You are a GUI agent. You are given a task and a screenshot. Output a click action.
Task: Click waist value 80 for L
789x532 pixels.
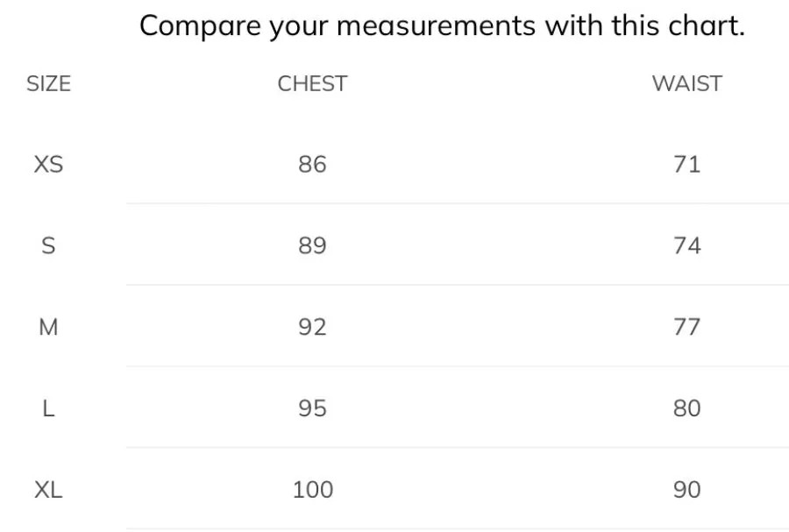[x=686, y=408]
